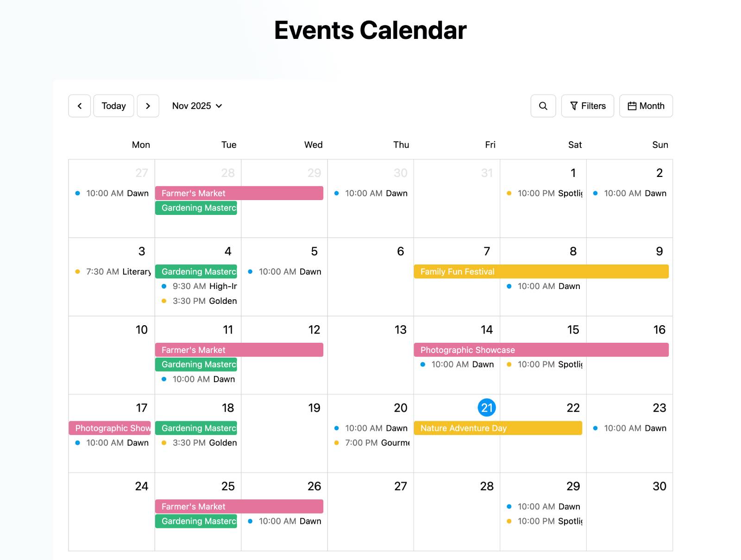Click the Gardening Masterclass event on Nov 4
Viewport: 741px width, 560px height.
coord(196,271)
